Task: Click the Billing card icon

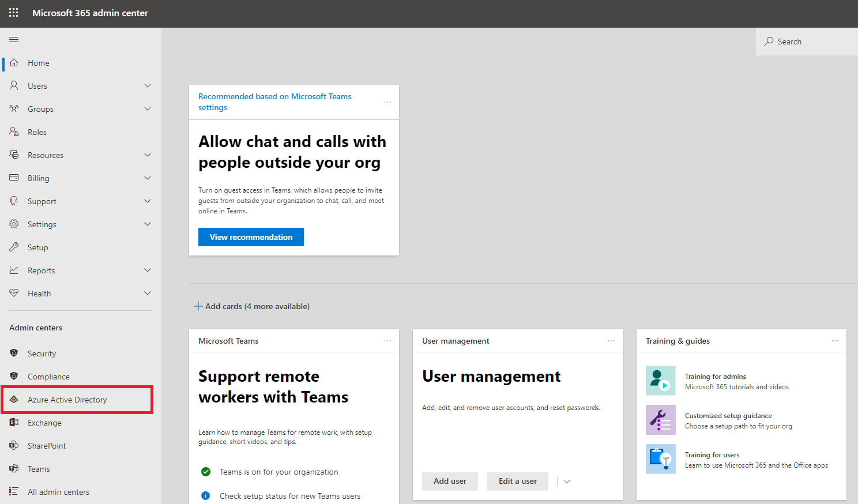Action: 14,178
